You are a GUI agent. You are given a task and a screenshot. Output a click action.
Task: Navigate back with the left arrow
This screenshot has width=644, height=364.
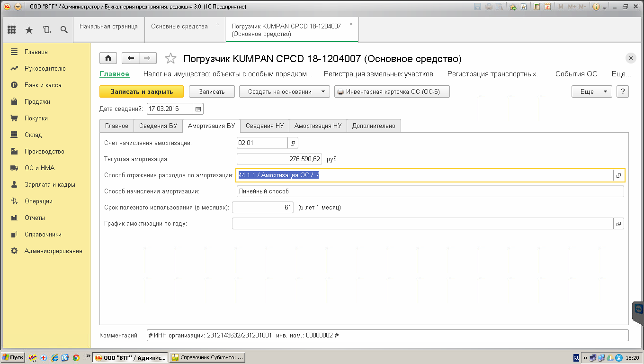pos(131,58)
